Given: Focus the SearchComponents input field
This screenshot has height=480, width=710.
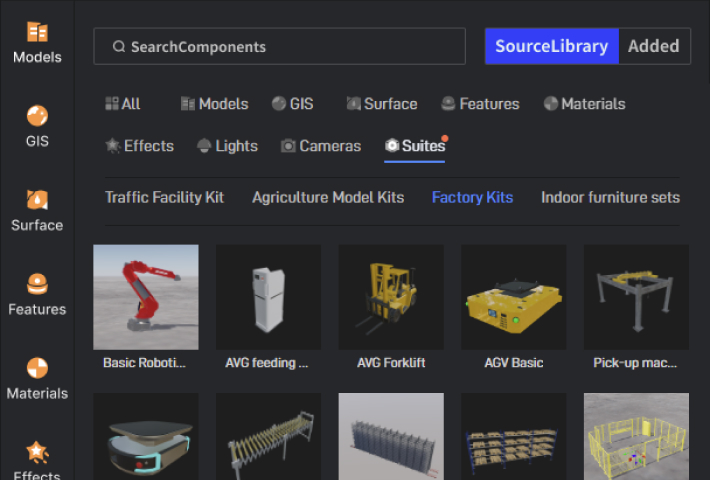Looking at the screenshot, I should [279, 46].
